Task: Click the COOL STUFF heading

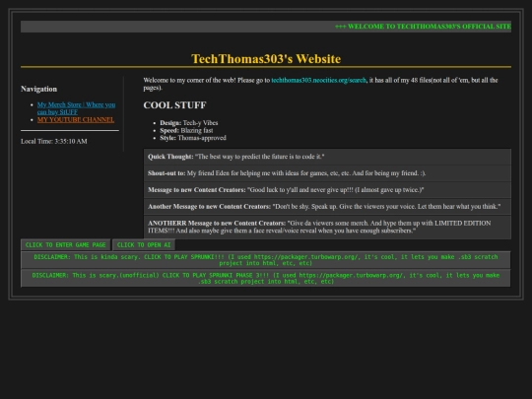Action: [174, 105]
